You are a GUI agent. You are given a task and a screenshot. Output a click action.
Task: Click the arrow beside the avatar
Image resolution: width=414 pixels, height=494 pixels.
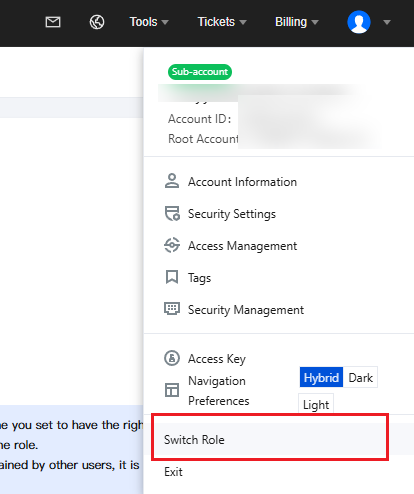387,22
